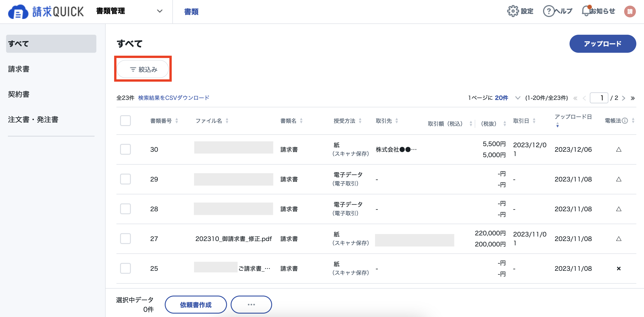
Task: Click upload date 2023/12/06
Action: click(x=573, y=150)
